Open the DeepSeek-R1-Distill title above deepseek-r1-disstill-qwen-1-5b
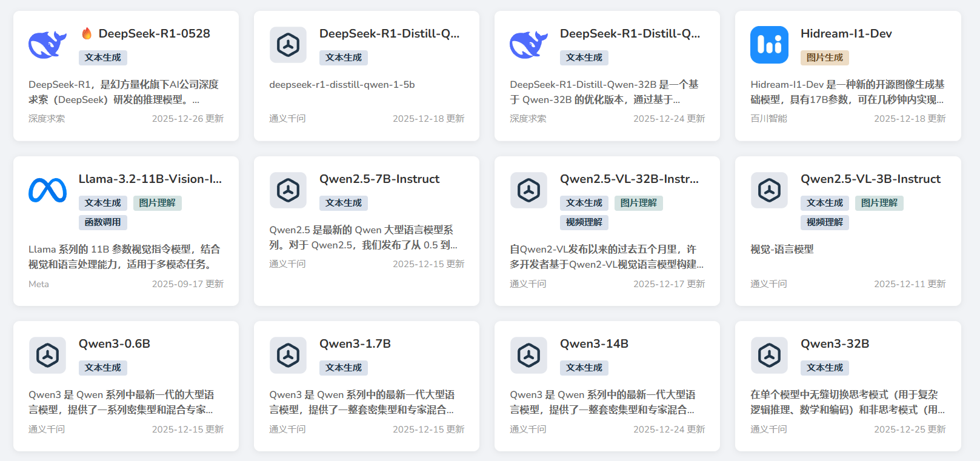 coord(390,33)
